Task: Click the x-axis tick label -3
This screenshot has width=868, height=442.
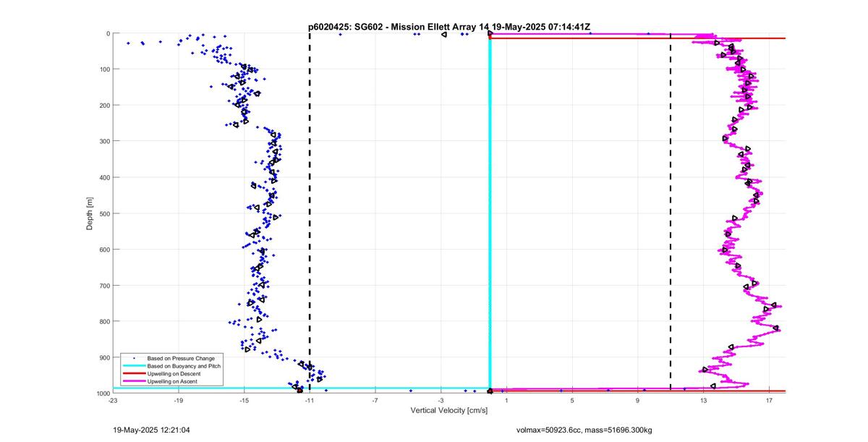Action: (441, 399)
